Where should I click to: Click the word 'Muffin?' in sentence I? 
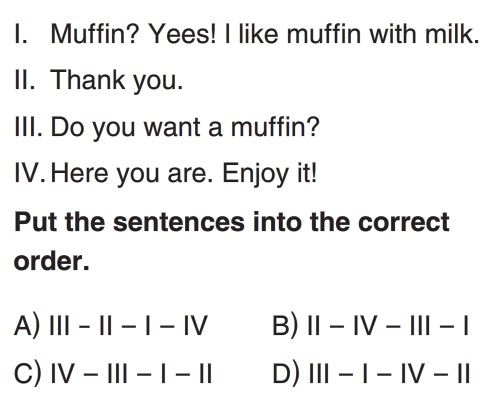tap(94, 34)
